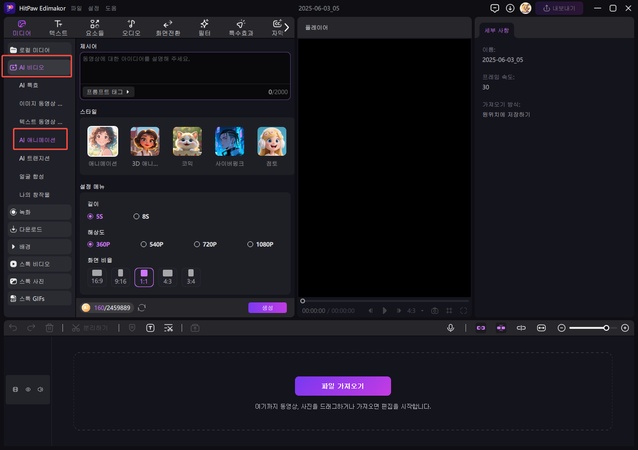The image size is (638, 450).
Task: Open the Audio (오디오) tab
Action: 131,28
